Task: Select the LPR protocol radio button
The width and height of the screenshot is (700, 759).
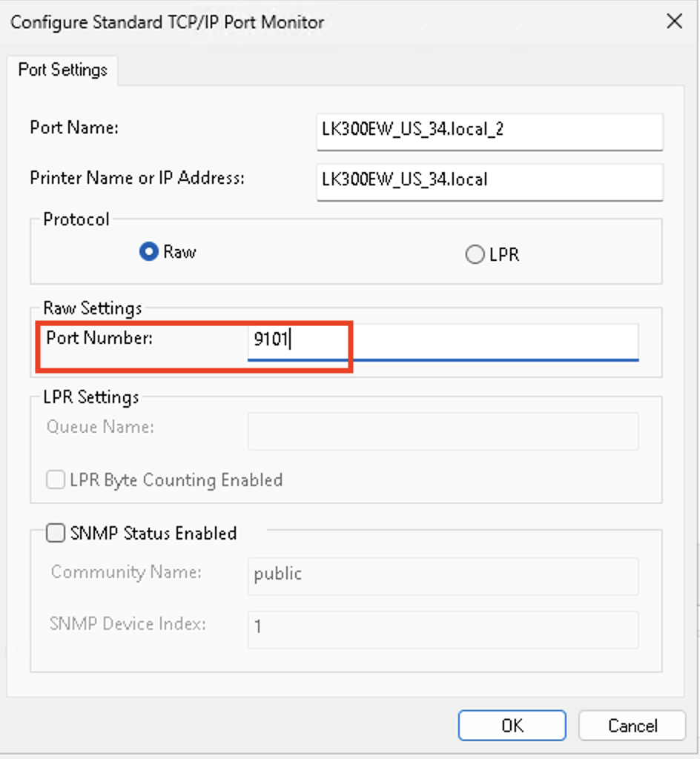Action: pos(475,253)
